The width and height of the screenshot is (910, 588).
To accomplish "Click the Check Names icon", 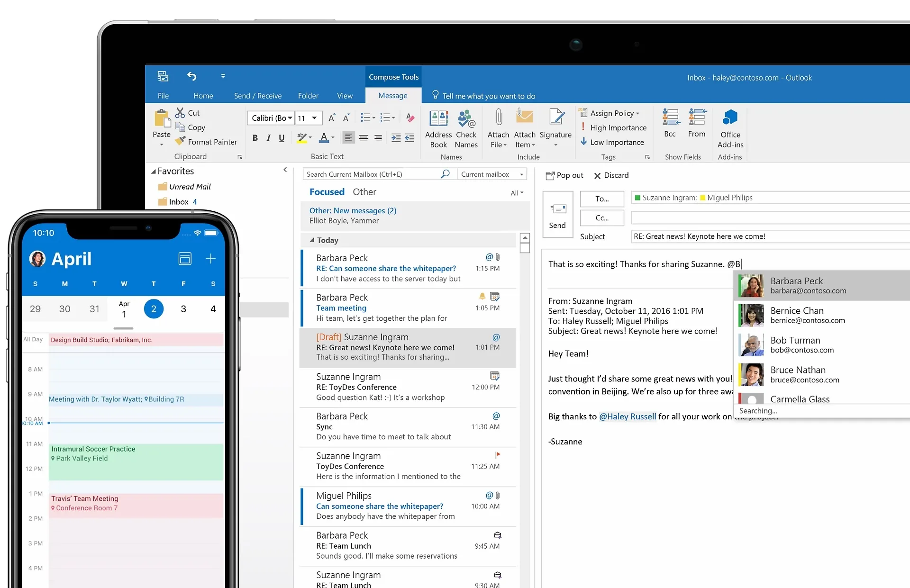I will coord(466,118).
